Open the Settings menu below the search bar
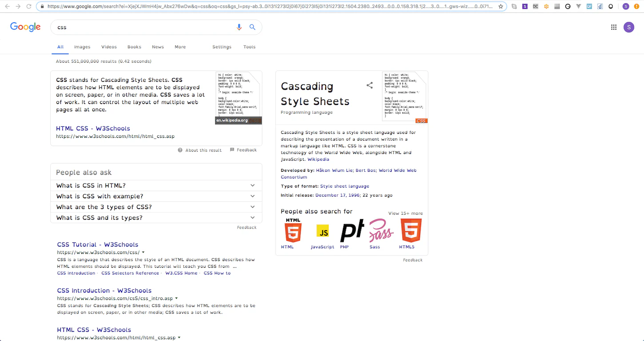Screen dimensions: 644x341 pyautogui.click(x=222, y=47)
